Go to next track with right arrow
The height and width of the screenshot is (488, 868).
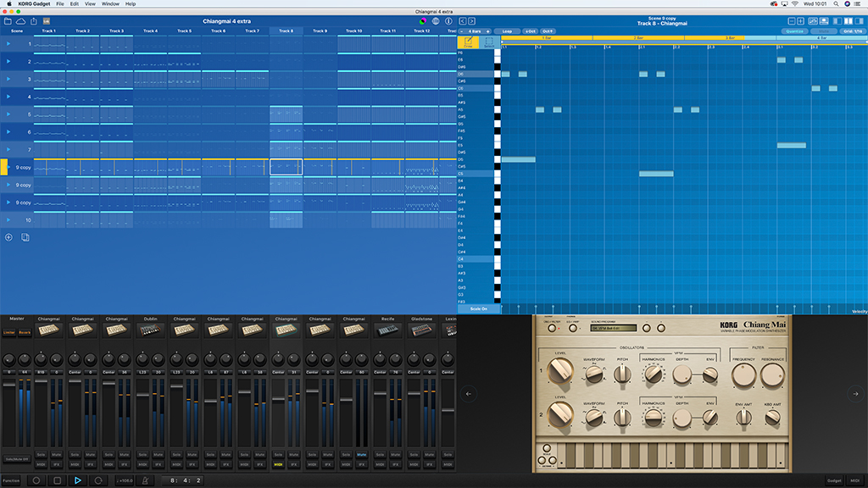[x=471, y=21]
